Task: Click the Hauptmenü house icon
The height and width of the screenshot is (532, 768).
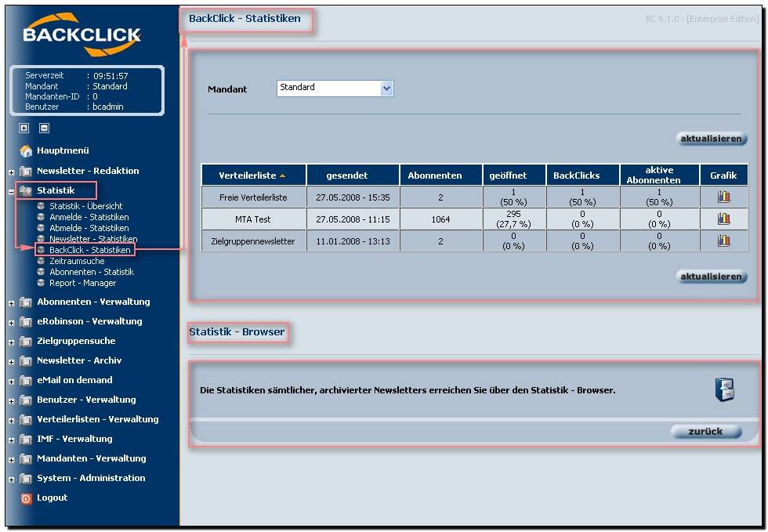Action: [25, 151]
